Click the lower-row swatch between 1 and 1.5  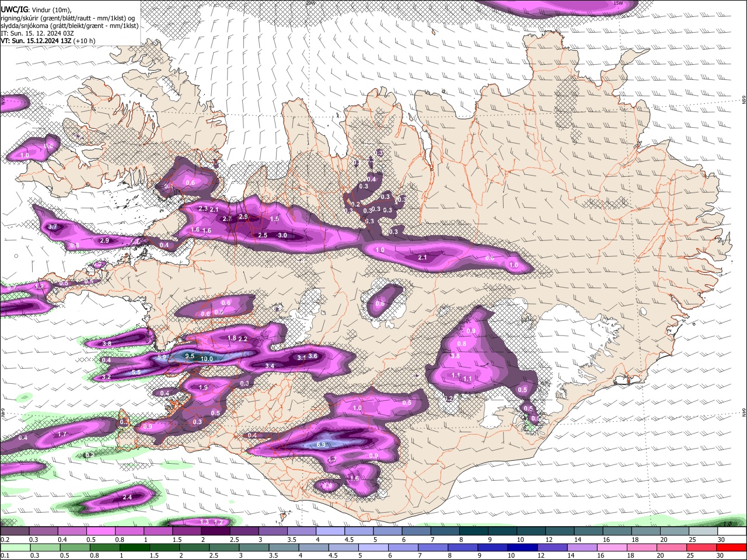(135, 548)
